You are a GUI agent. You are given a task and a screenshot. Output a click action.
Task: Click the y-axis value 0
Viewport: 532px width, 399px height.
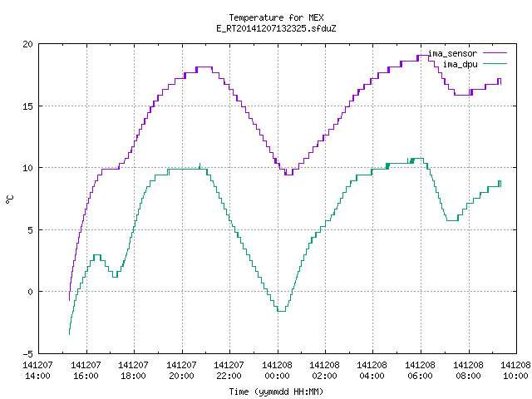[31, 292]
